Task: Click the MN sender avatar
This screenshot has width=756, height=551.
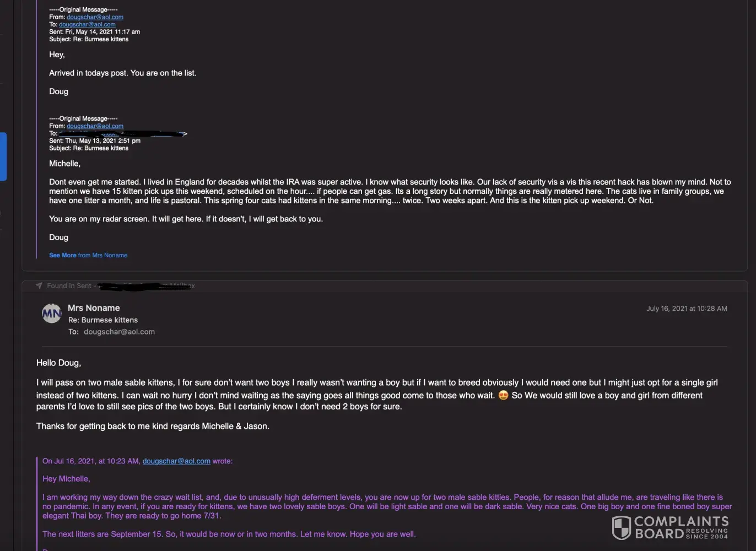Action: pos(52,314)
